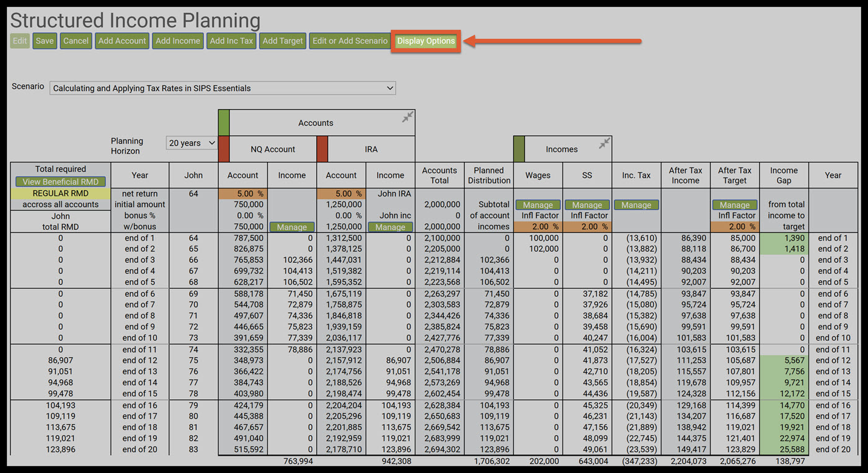Click the Planned Distribution column header
This screenshot has height=473, width=868.
point(489,175)
